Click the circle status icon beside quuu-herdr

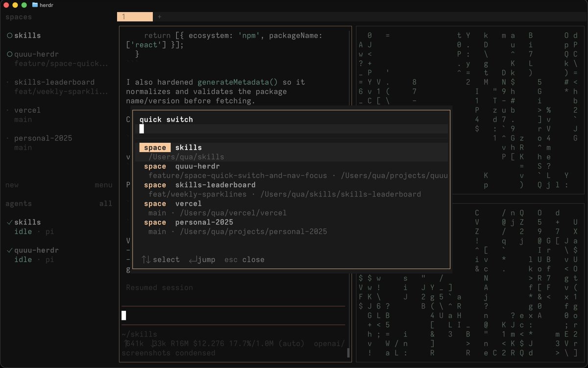[x=9, y=54]
